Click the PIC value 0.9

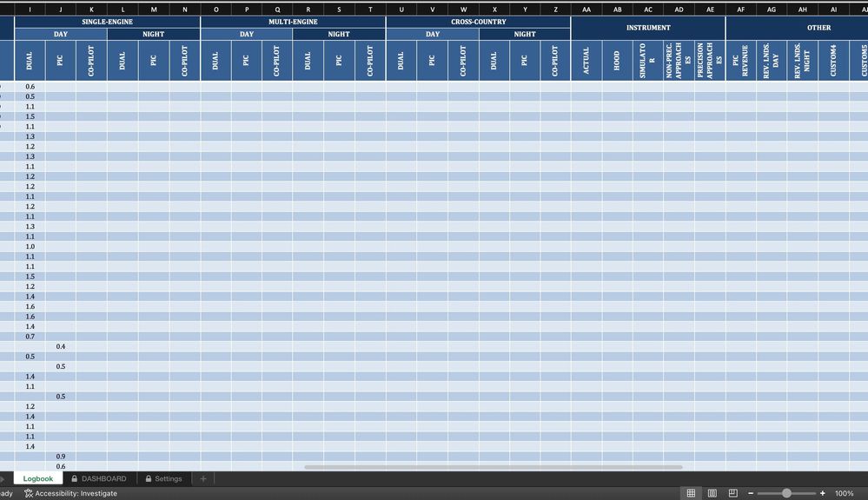click(61, 457)
